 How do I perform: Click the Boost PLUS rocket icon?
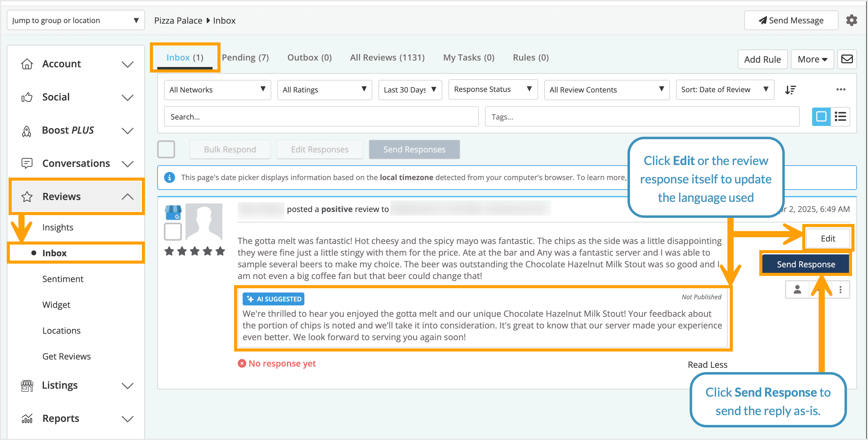(27, 131)
